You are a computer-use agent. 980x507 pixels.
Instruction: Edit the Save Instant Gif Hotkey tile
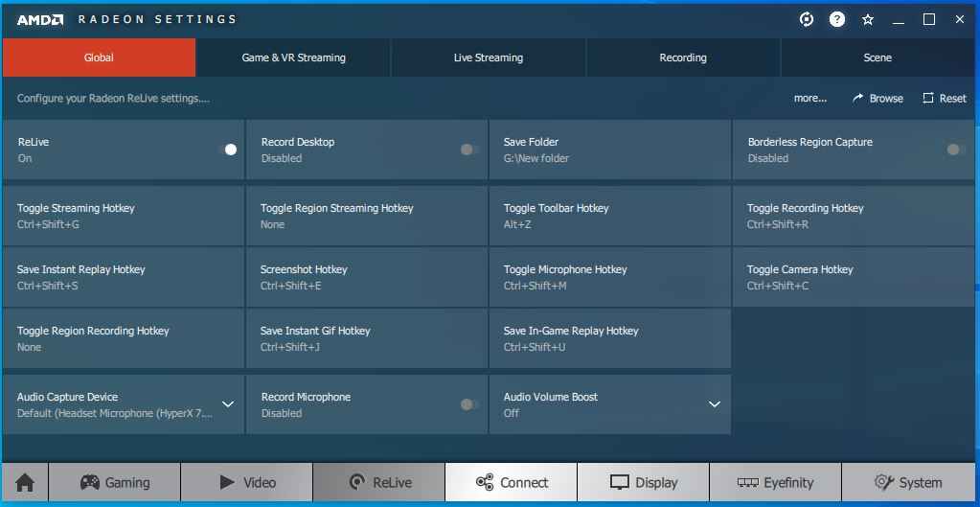click(x=366, y=338)
